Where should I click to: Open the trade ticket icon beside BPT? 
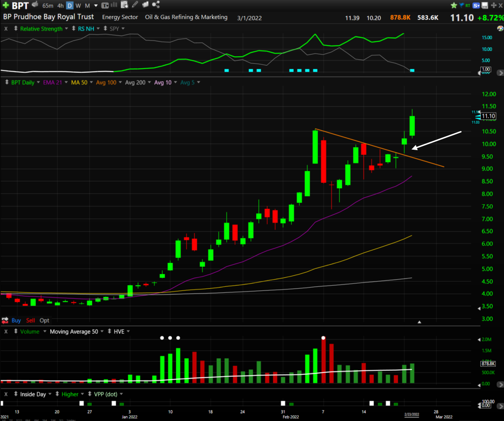(35, 5)
